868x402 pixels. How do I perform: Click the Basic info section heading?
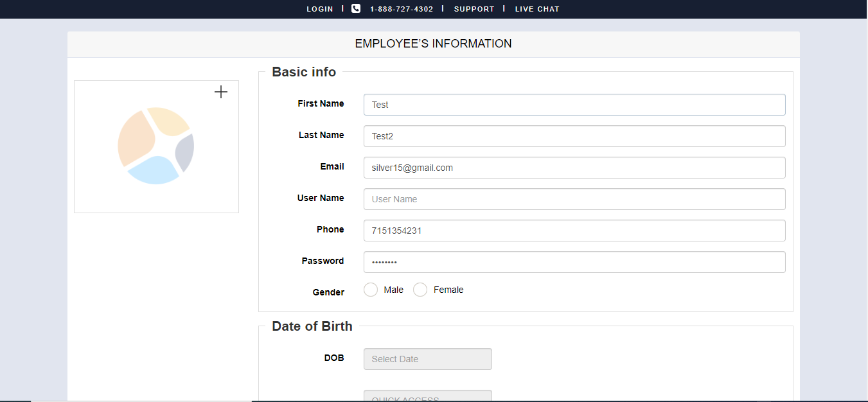pos(304,72)
